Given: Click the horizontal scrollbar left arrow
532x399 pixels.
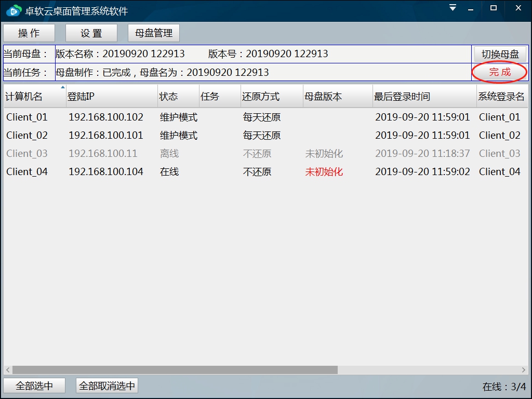Looking at the screenshot, I should 8,370.
